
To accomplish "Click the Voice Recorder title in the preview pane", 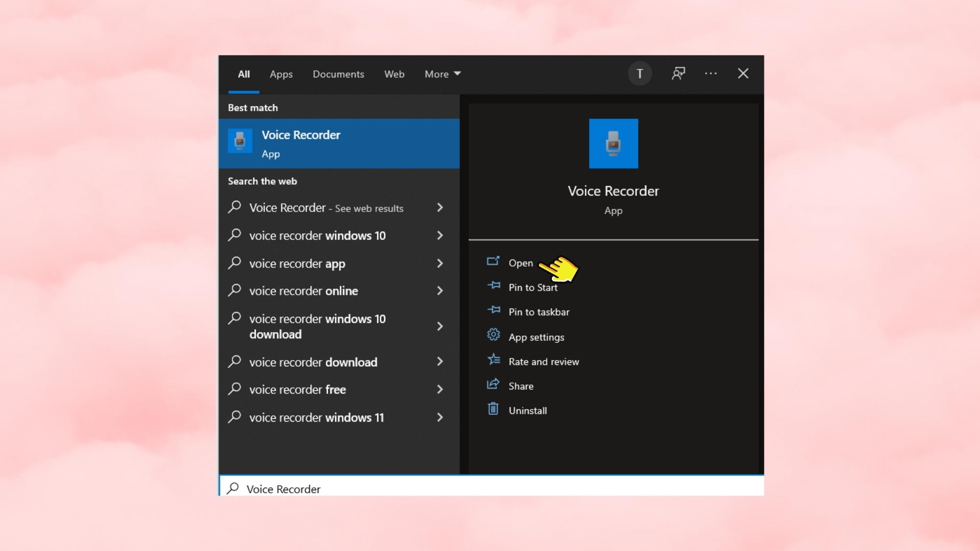I will 613,191.
